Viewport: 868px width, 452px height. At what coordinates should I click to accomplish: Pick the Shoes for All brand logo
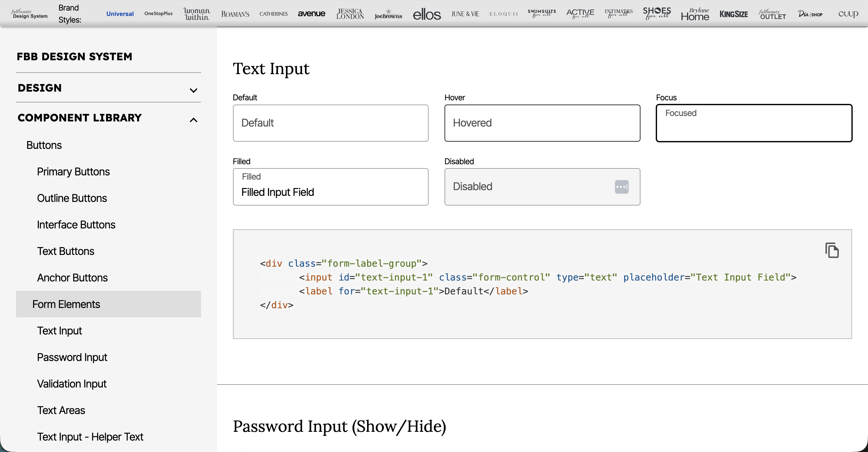(x=657, y=14)
